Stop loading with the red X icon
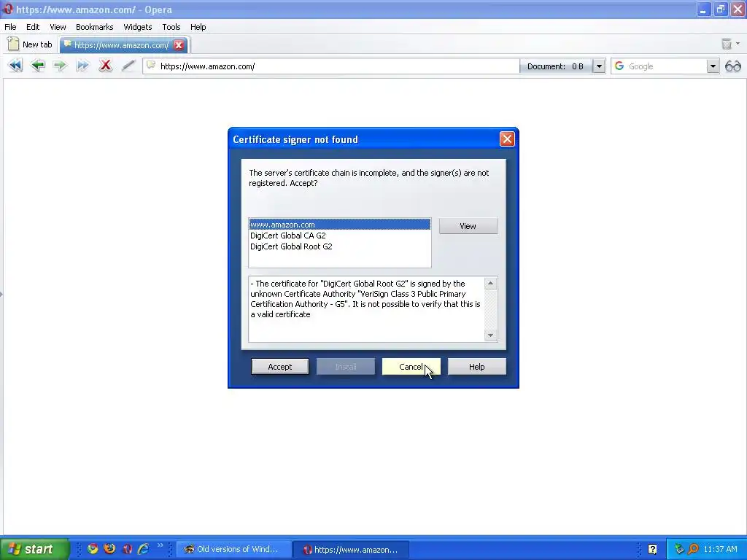Screen dimensions: 747x560 [x=105, y=65]
